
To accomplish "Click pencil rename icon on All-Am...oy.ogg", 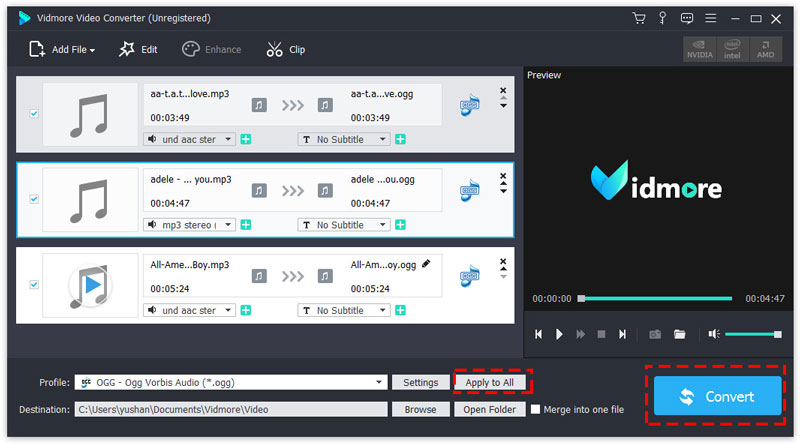I will click(426, 264).
